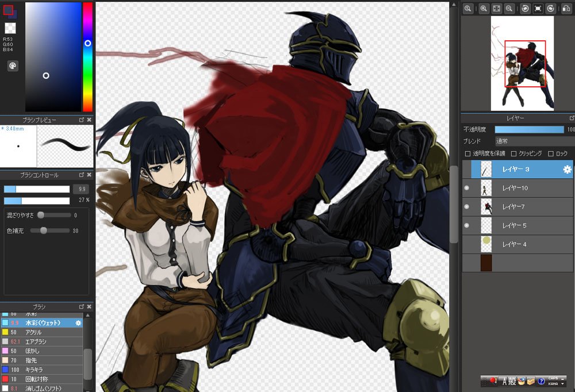Click the navigator preview thumbnail
575x392 pixels.
522,63
